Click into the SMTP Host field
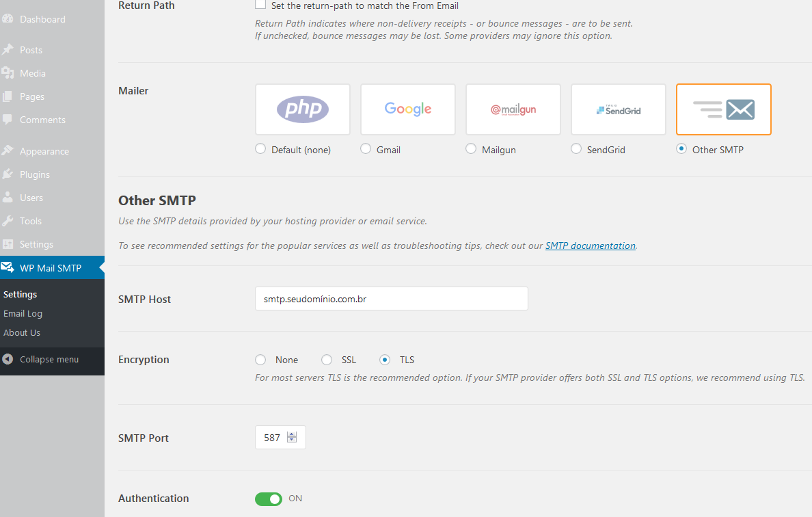Image resolution: width=812 pixels, height=517 pixels. 392,299
